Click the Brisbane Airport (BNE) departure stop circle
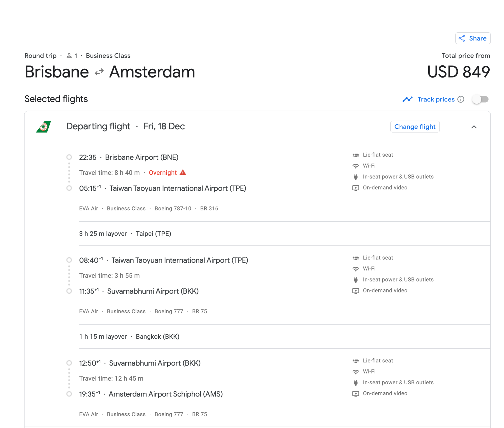 (x=69, y=157)
